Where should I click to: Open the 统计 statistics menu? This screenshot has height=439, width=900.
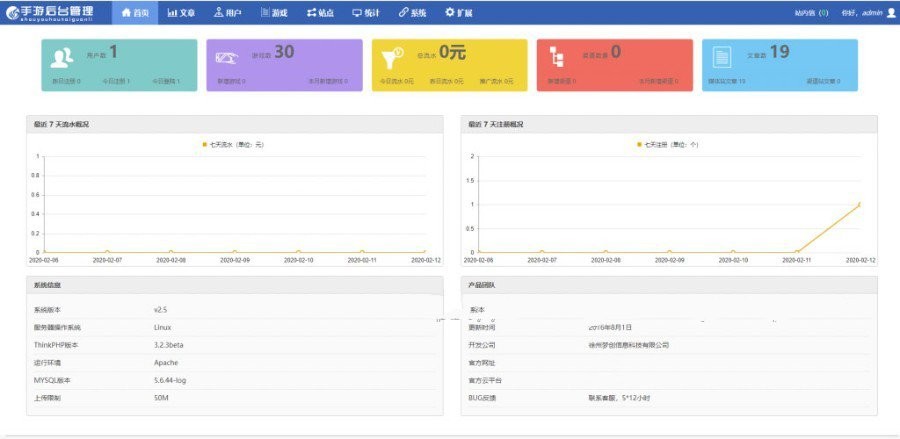[366, 13]
